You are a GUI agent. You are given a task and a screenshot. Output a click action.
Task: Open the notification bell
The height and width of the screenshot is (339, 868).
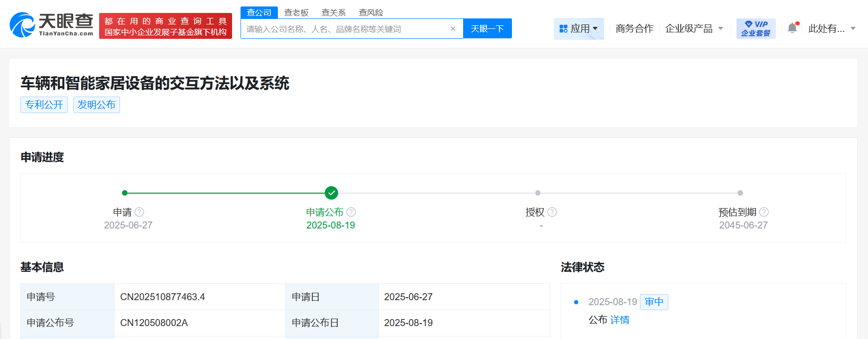point(792,28)
